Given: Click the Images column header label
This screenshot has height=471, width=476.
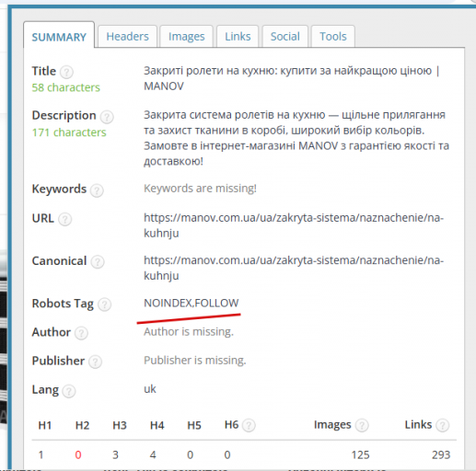Looking at the screenshot, I should pos(332,425).
